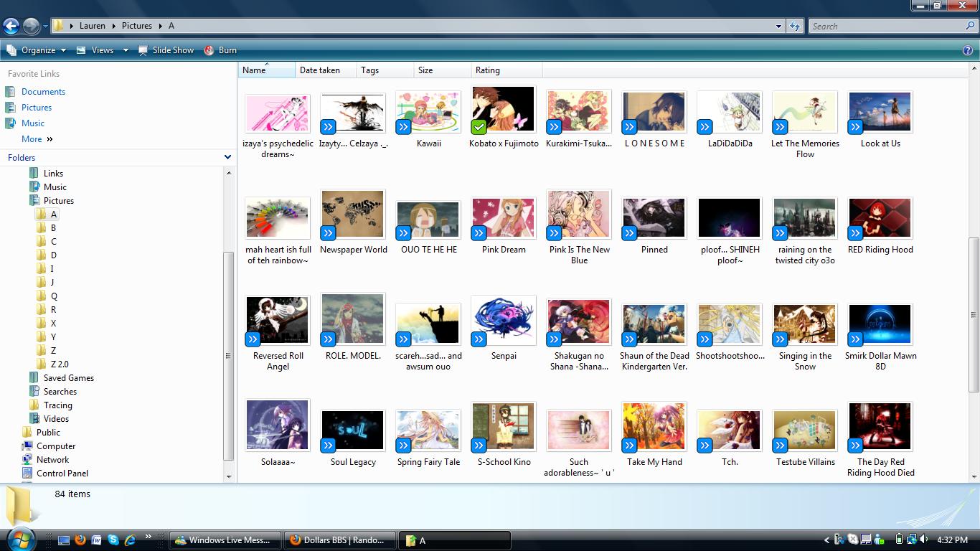Open Documents favorite link
Screen dimensions: 980x551
pos(43,92)
